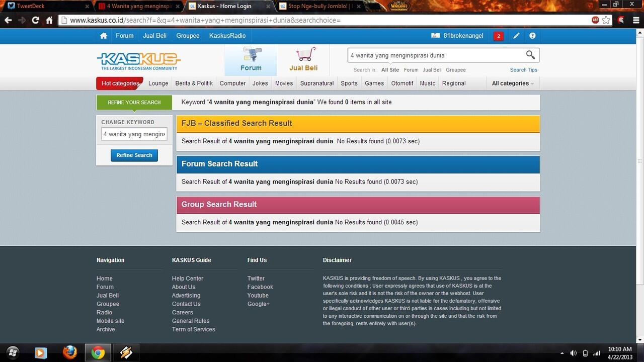Viewport: 644px width, 362px height.
Task: Open the Otomotif category
Action: (x=402, y=83)
